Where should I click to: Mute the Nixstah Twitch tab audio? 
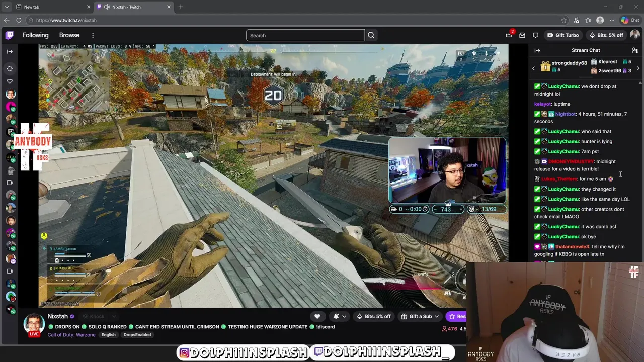(x=107, y=7)
